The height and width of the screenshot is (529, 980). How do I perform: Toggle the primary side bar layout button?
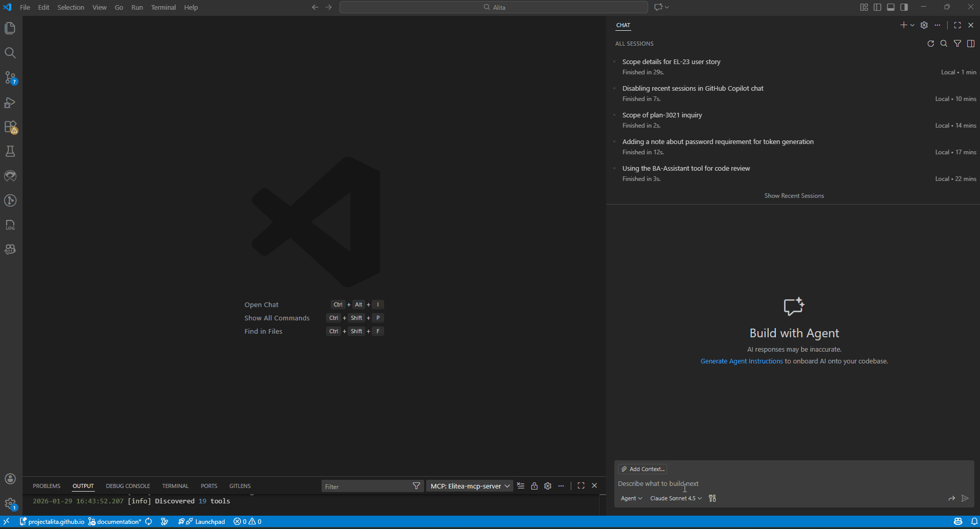[x=877, y=7]
